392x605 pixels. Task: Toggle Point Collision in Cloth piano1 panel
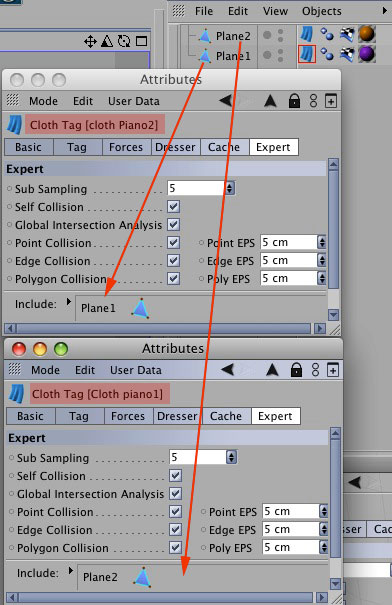point(176,511)
